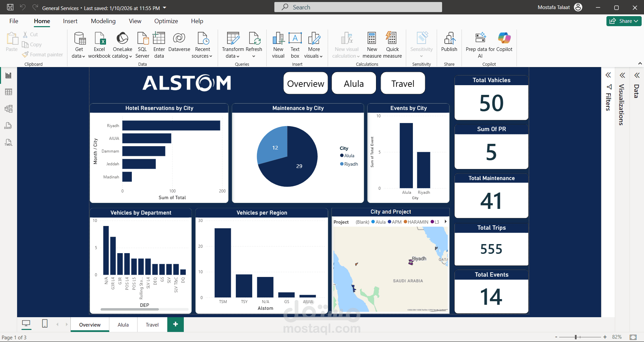Switch to Model view in sidebar

click(x=9, y=109)
